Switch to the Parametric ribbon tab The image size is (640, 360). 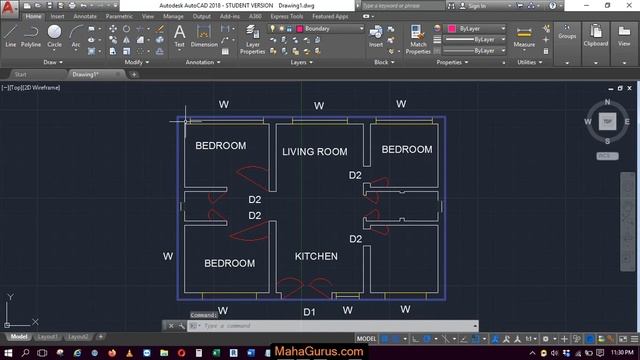click(119, 16)
